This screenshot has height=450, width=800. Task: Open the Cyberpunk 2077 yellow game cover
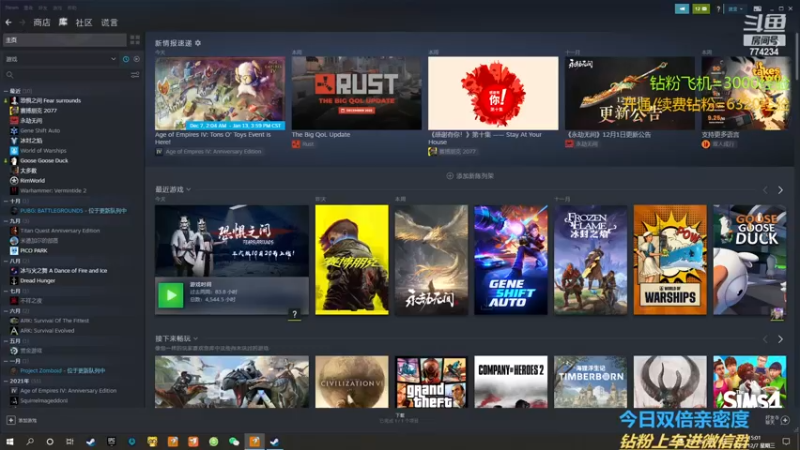tap(352, 260)
